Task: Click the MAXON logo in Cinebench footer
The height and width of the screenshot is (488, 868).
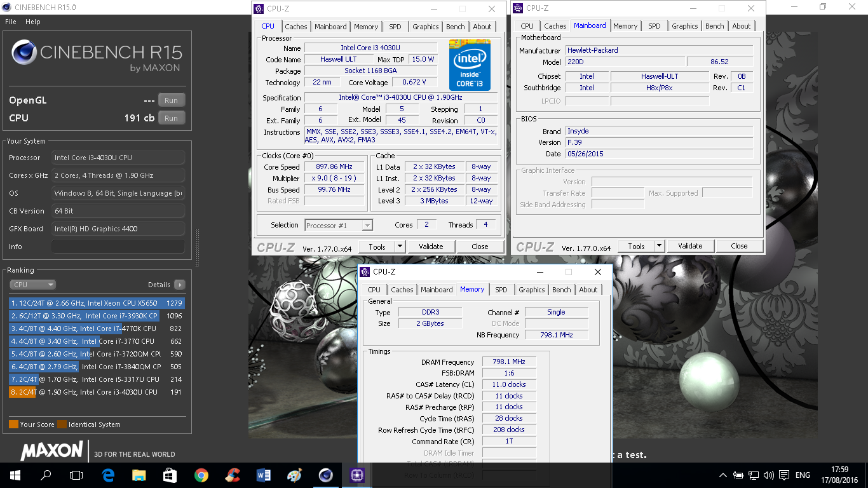Action: tap(52, 451)
